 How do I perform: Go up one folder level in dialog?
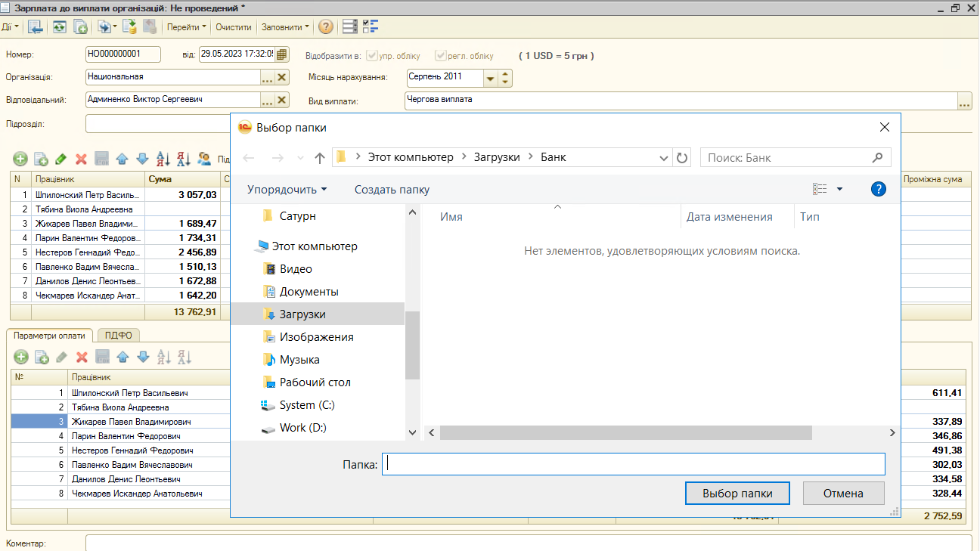(x=320, y=157)
